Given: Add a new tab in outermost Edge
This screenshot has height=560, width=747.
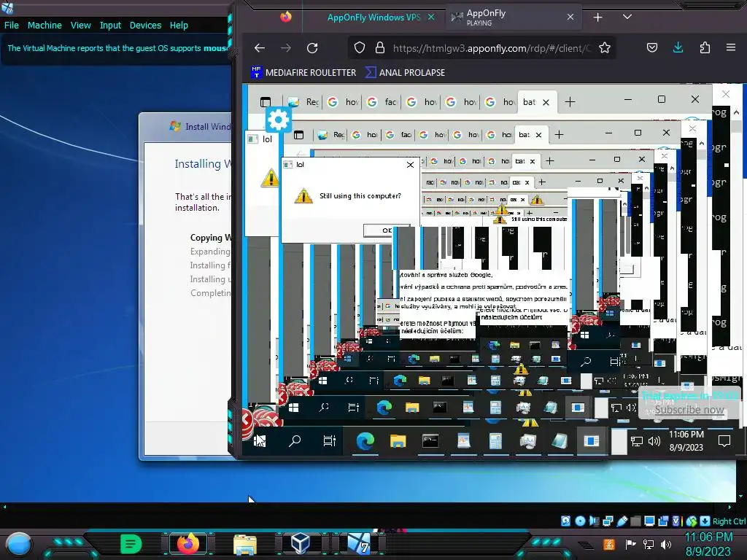Looking at the screenshot, I should (x=570, y=102).
